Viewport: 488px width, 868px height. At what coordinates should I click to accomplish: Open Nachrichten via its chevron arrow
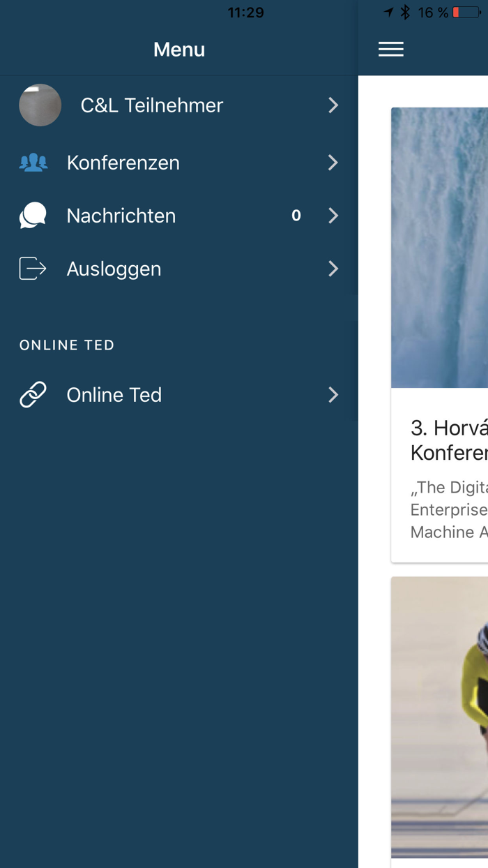333,216
